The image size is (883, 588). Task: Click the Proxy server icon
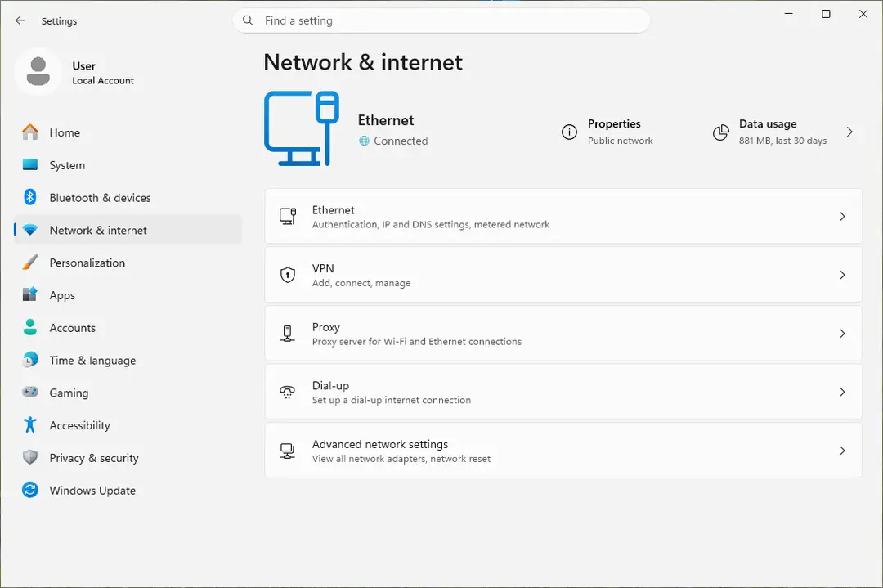tap(288, 334)
